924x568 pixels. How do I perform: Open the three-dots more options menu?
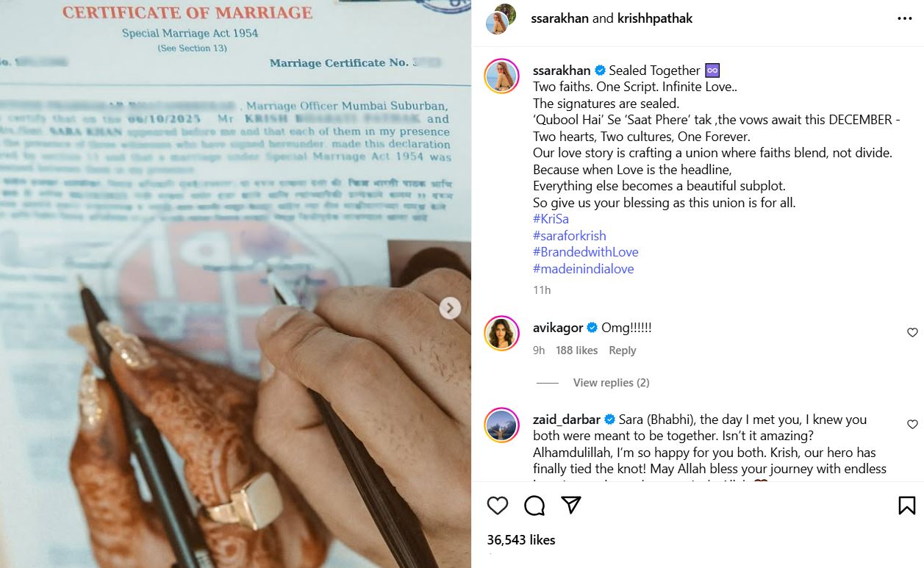pos(905,19)
